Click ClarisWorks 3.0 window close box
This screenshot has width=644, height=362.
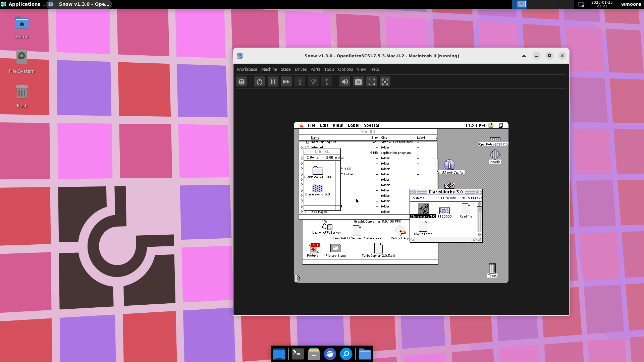pyautogui.click(x=414, y=192)
